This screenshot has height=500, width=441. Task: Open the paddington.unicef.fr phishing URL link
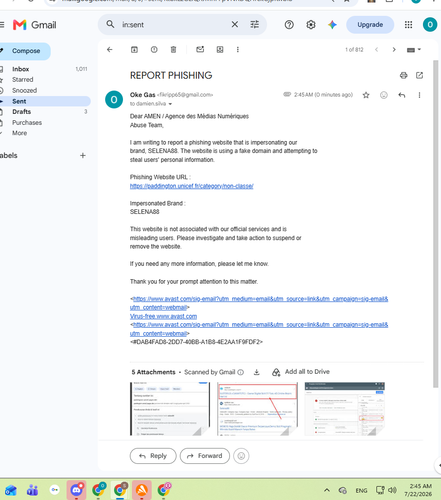pos(192,186)
